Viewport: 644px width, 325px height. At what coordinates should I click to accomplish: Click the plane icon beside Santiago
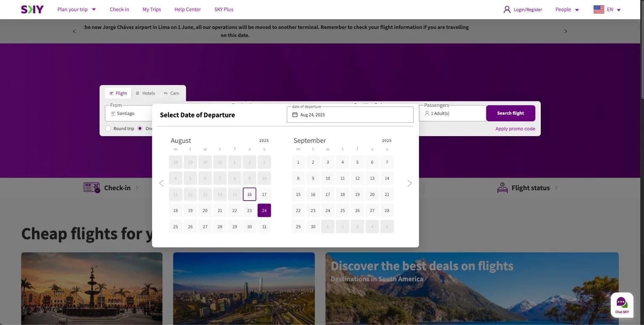(113, 113)
